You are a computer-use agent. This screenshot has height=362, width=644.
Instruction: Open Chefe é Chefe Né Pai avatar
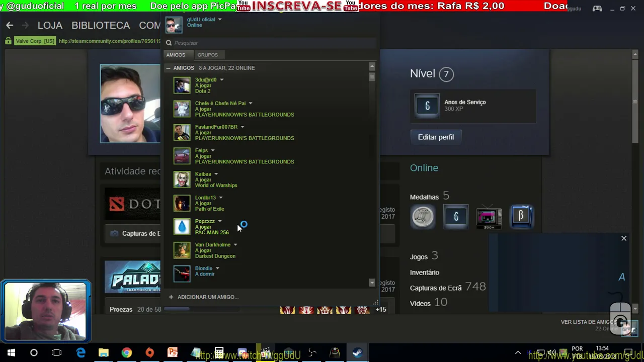click(x=182, y=109)
